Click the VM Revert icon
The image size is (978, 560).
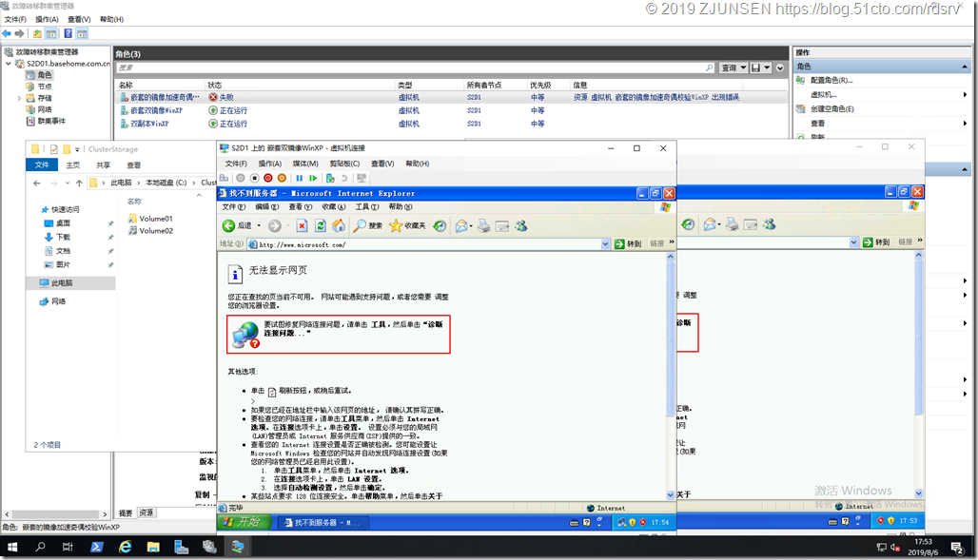point(343,179)
